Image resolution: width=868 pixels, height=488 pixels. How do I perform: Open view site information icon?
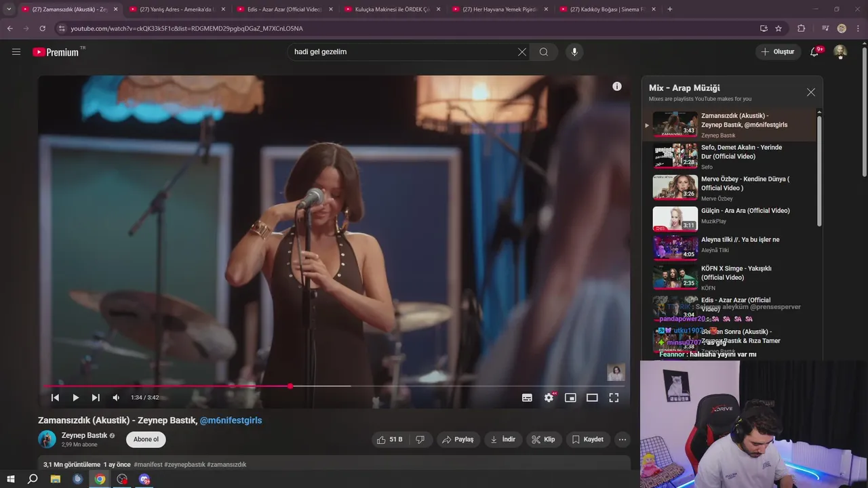[62, 28]
